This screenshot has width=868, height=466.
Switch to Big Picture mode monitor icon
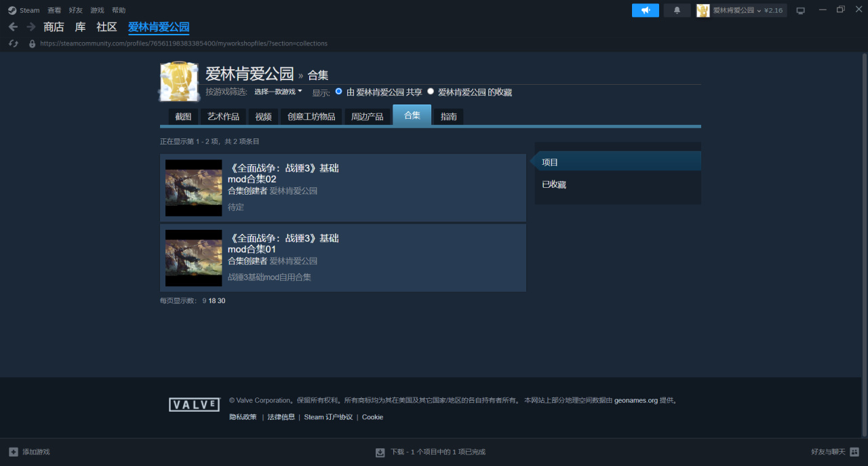[x=801, y=10]
